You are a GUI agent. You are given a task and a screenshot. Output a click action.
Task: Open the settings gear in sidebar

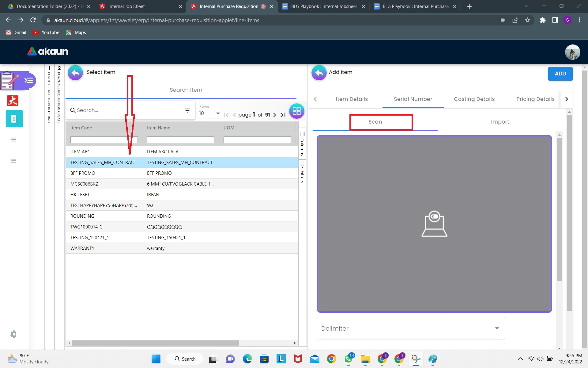point(13,334)
